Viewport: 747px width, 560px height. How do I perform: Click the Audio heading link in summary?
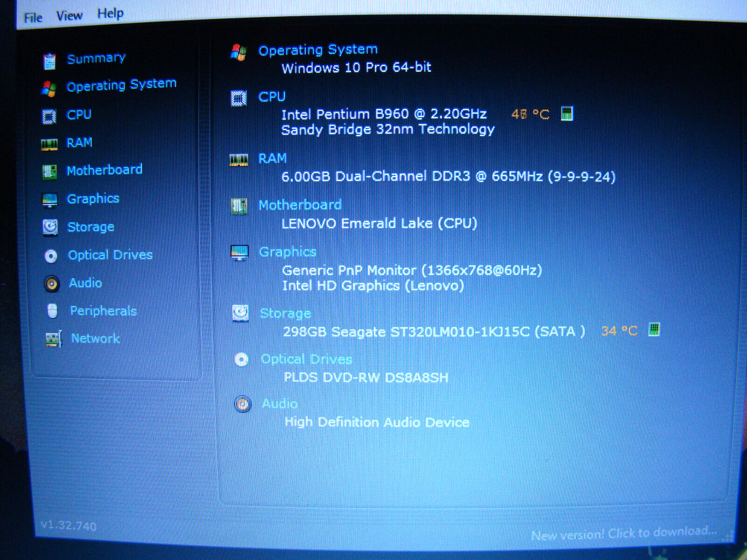tap(280, 403)
